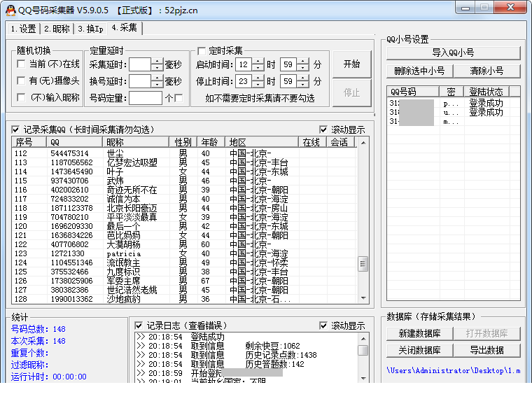
Task: Click the 号码总数: 148 statistic
Action: pyautogui.click(x=38, y=329)
